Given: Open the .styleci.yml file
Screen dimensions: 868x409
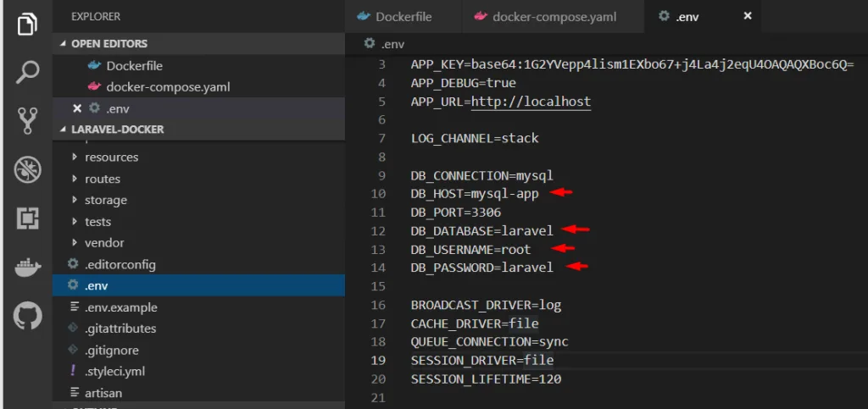Looking at the screenshot, I should coord(198,372).
